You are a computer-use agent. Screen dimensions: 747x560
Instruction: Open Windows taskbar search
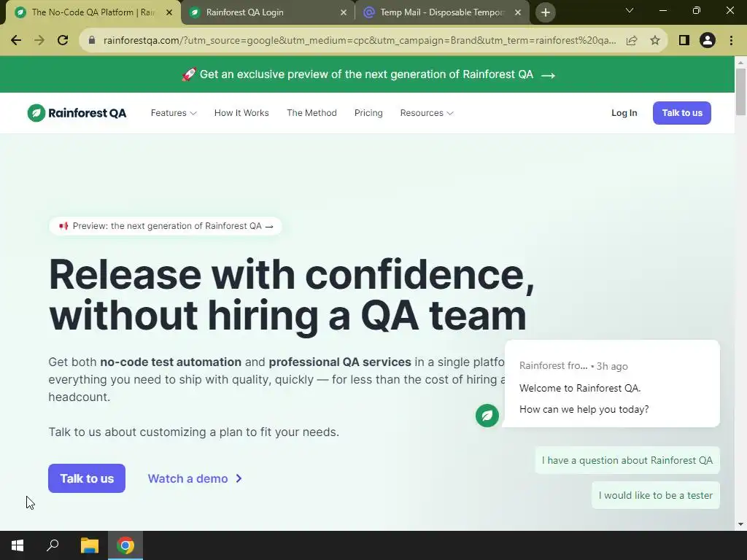53,545
